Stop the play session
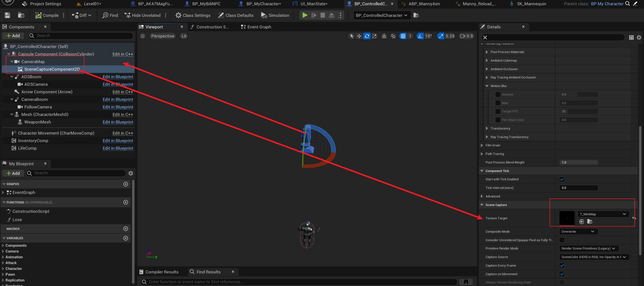 point(323,15)
